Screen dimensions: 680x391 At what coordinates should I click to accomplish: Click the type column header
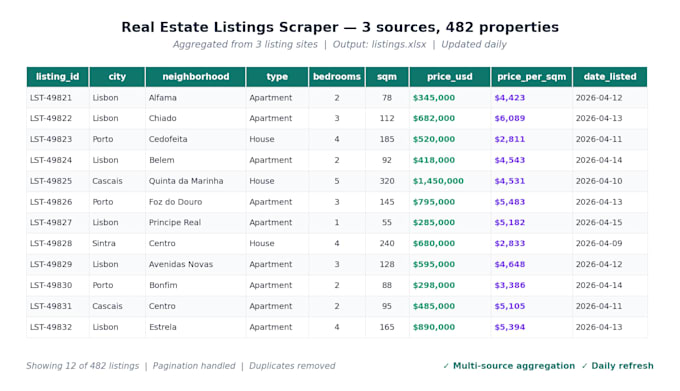pos(277,77)
